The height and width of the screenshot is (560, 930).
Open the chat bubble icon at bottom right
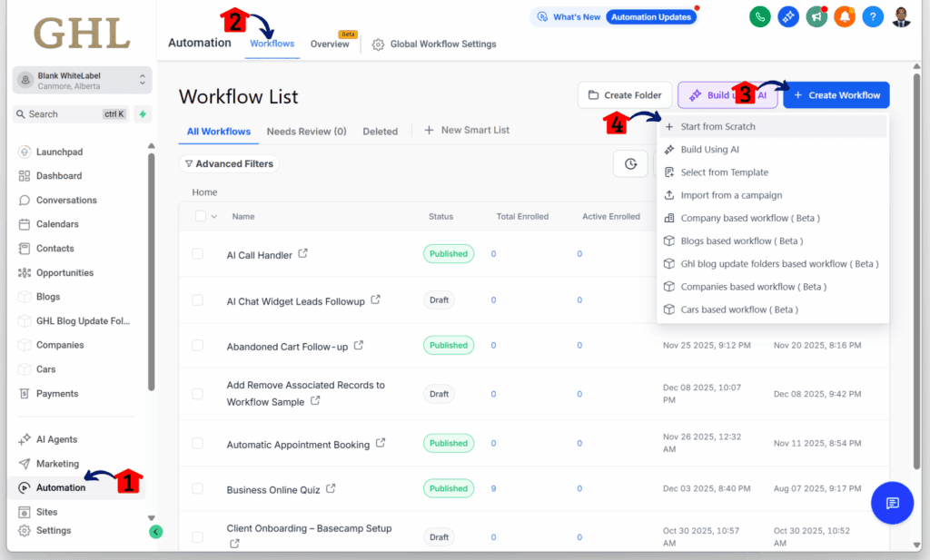pos(892,503)
